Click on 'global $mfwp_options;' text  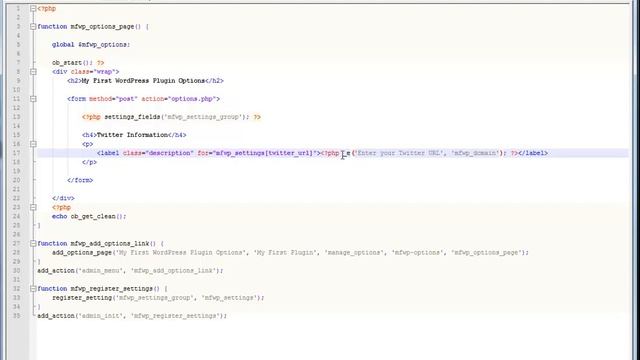tap(91, 44)
